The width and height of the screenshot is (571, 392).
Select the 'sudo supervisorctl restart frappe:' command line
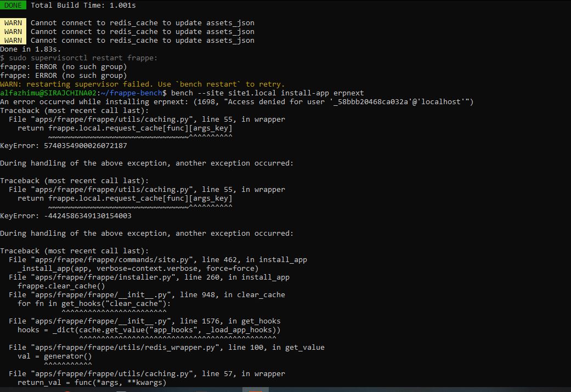(78, 58)
